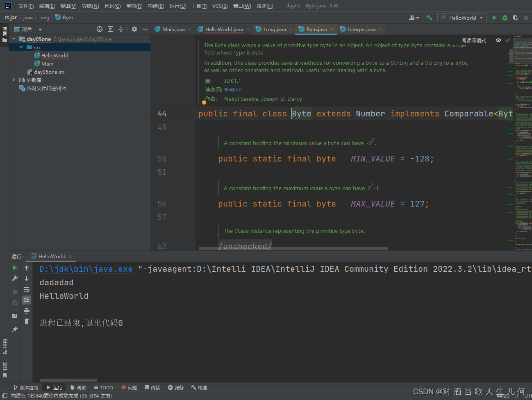Image resolution: width=532 pixels, height=400 pixels.
Task: Expand all items in the project panel
Action: [110, 29]
